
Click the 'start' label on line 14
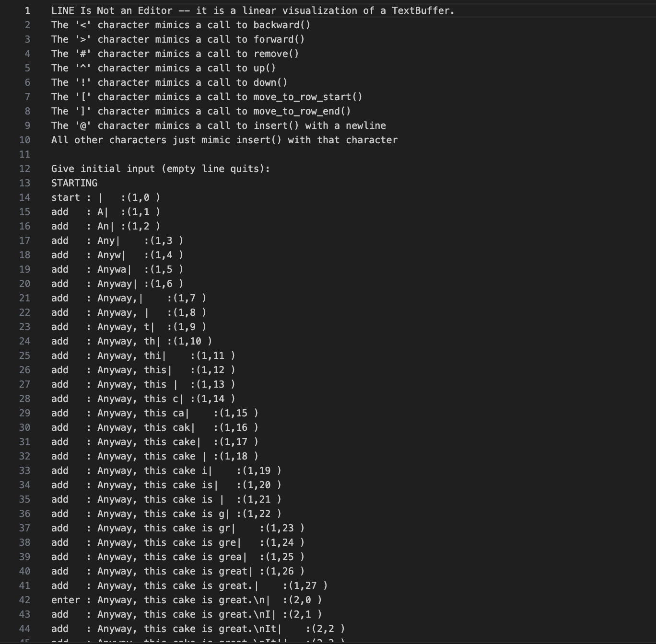coord(66,197)
